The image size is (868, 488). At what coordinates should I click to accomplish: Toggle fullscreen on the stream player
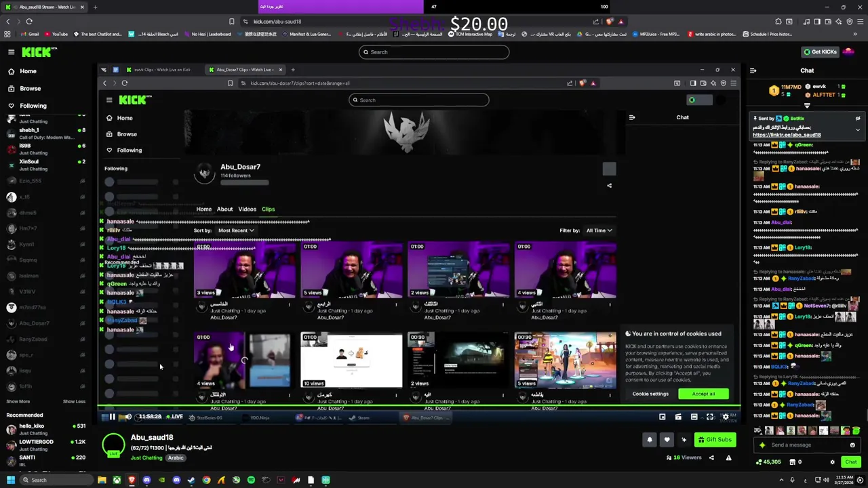[710, 417]
